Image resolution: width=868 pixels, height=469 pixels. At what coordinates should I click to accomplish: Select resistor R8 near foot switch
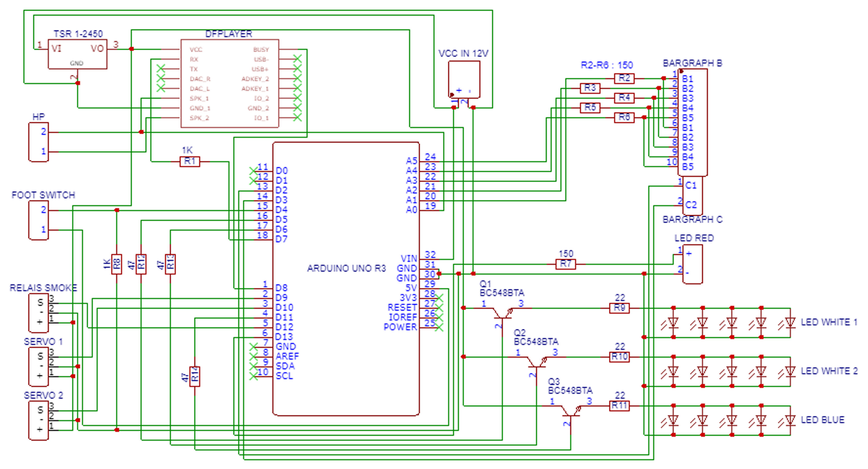(x=117, y=264)
